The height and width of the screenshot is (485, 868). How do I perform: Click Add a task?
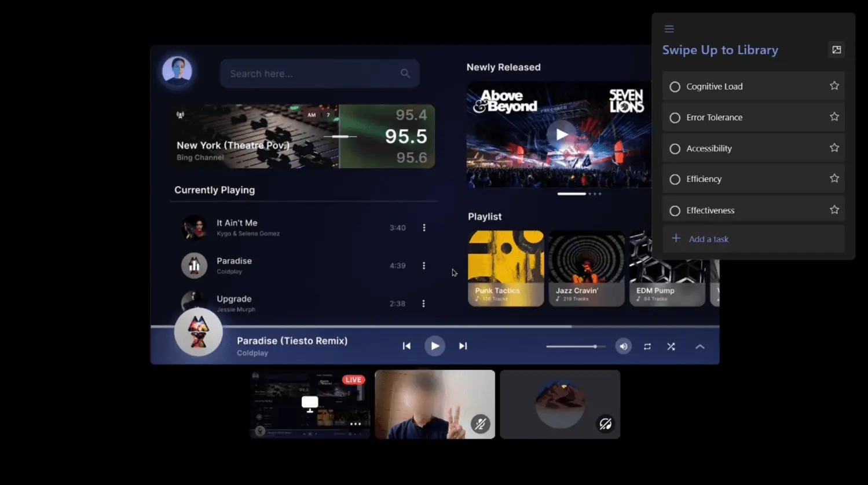click(x=708, y=239)
